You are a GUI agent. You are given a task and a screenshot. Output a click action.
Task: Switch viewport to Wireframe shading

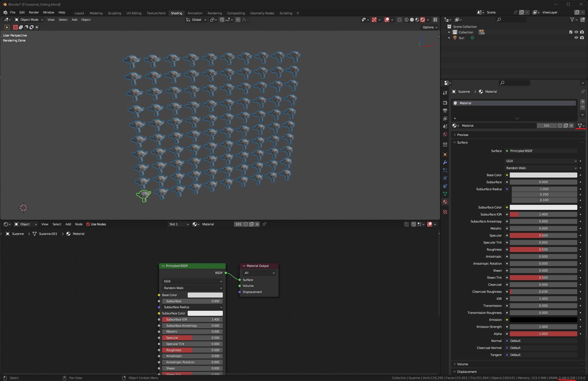point(407,20)
